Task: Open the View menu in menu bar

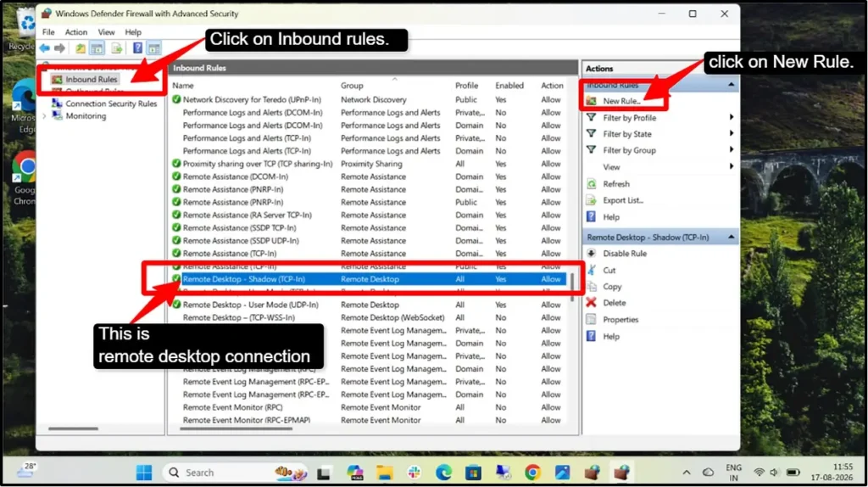Action: click(106, 32)
